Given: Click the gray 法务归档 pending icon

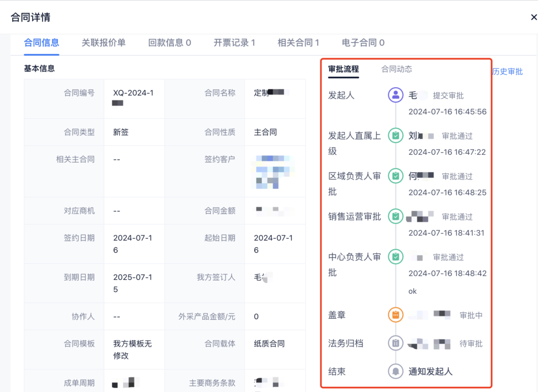Looking at the screenshot, I should pyautogui.click(x=395, y=343).
